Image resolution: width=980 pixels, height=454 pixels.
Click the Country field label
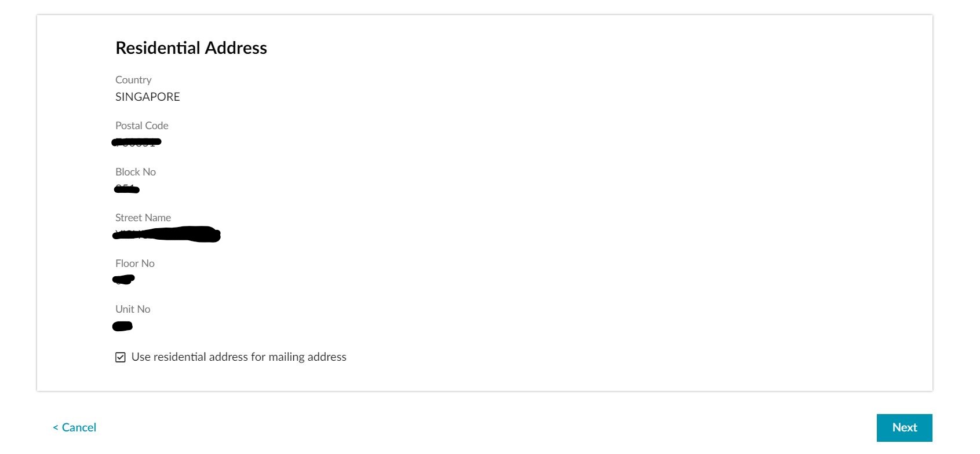[x=133, y=80]
